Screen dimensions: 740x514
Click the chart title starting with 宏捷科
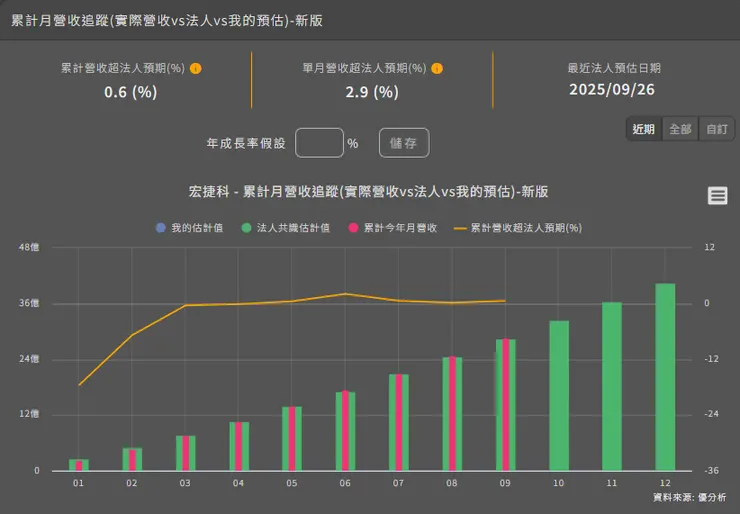(369, 192)
